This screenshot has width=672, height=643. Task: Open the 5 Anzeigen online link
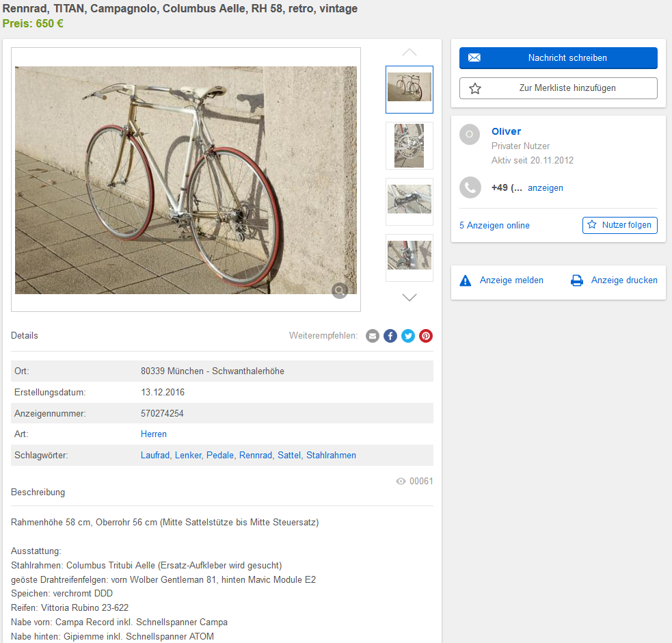[494, 225]
